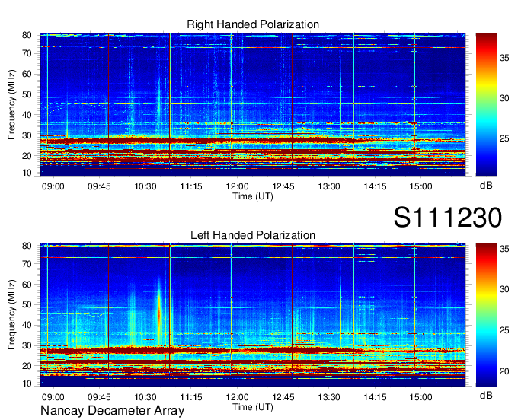Screen dimensions: 518x420
Task: Click the bright red burst in Left Handed spectrogram
Action: [x=159, y=313]
